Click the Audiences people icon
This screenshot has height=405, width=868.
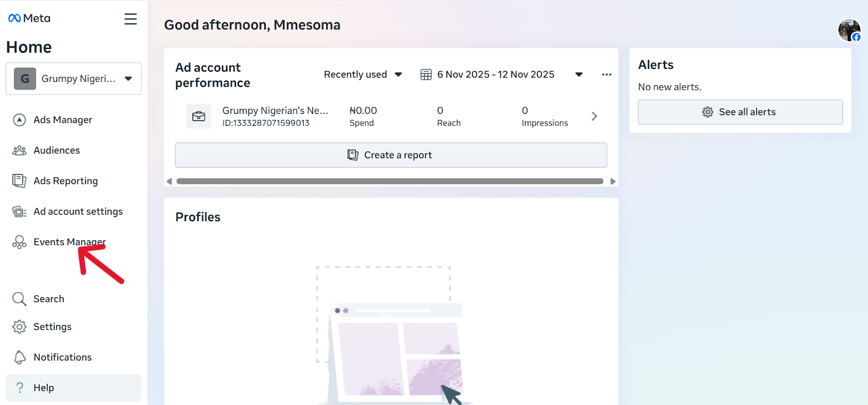pyautogui.click(x=20, y=151)
